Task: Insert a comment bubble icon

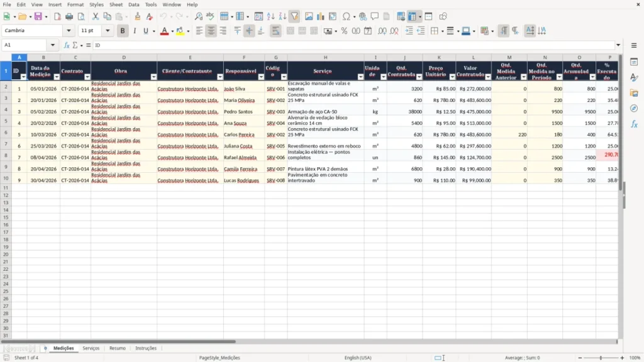Action: point(375,16)
